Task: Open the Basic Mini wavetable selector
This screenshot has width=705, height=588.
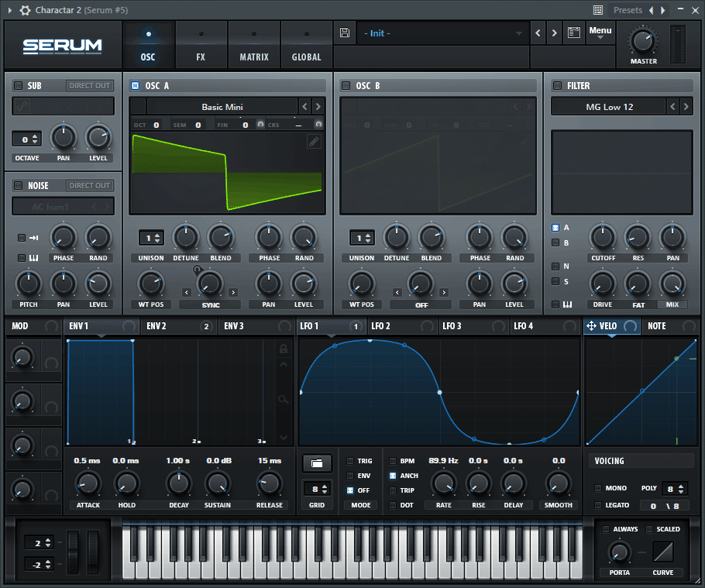Action: (x=222, y=107)
